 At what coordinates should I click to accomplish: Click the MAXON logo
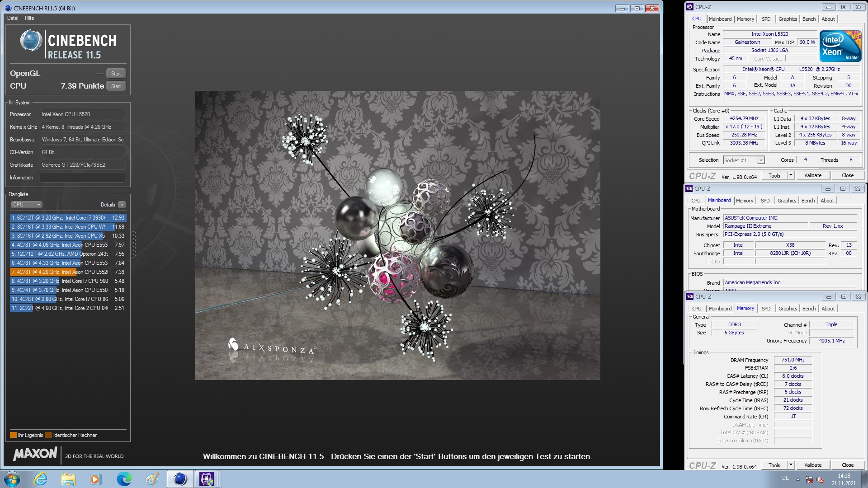[x=35, y=454]
